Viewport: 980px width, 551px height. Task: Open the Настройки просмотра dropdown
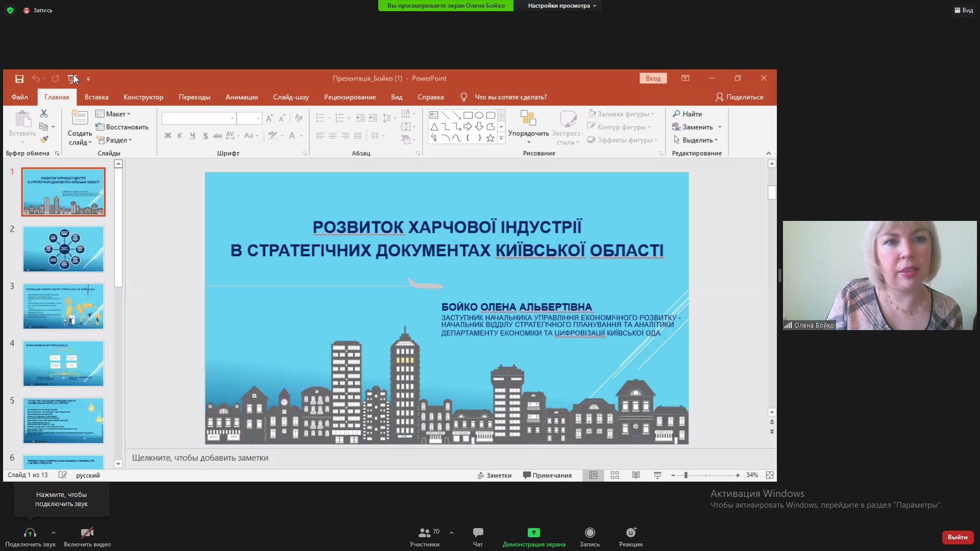coord(562,6)
